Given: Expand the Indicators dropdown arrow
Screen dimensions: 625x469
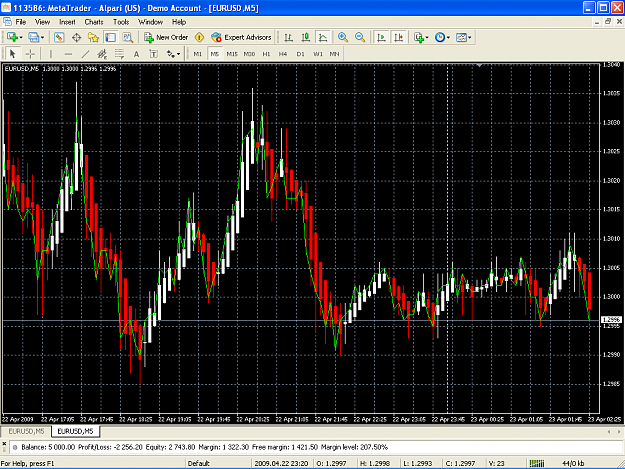Looking at the screenshot, I should 427,37.
